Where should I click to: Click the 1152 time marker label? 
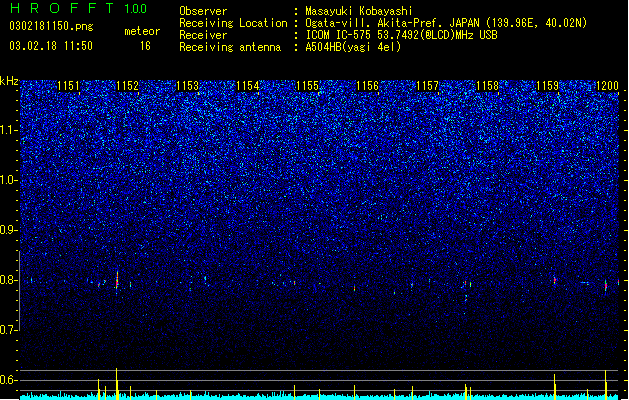(x=128, y=86)
